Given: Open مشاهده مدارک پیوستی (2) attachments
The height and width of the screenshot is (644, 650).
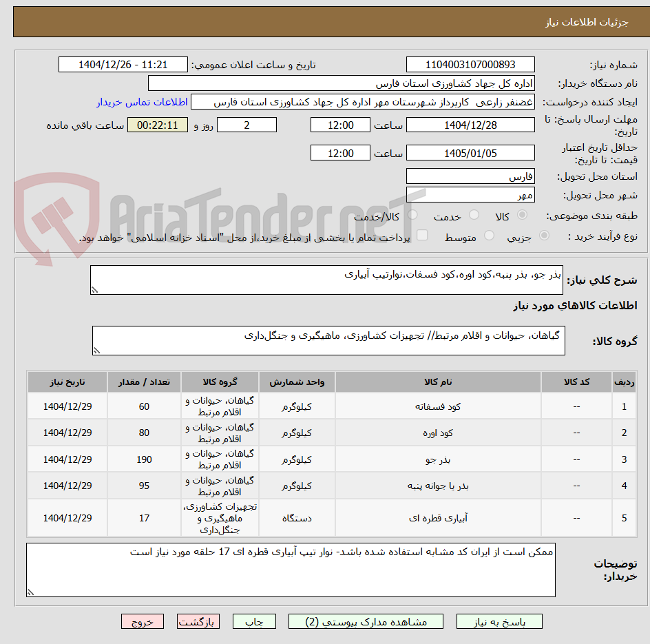Looking at the screenshot, I should (366, 621).
